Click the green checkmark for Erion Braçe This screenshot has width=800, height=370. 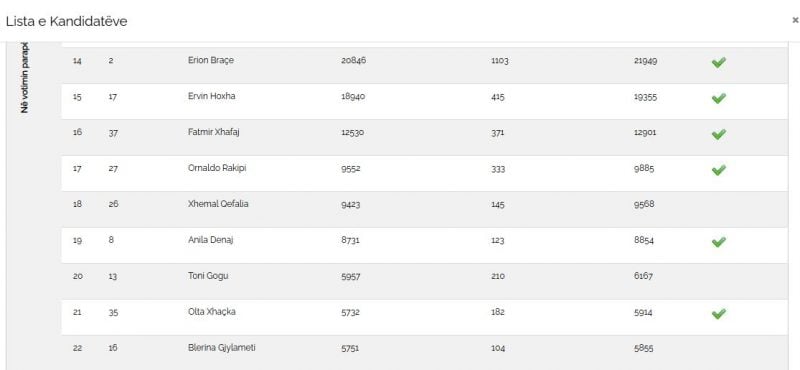click(x=718, y=62)
